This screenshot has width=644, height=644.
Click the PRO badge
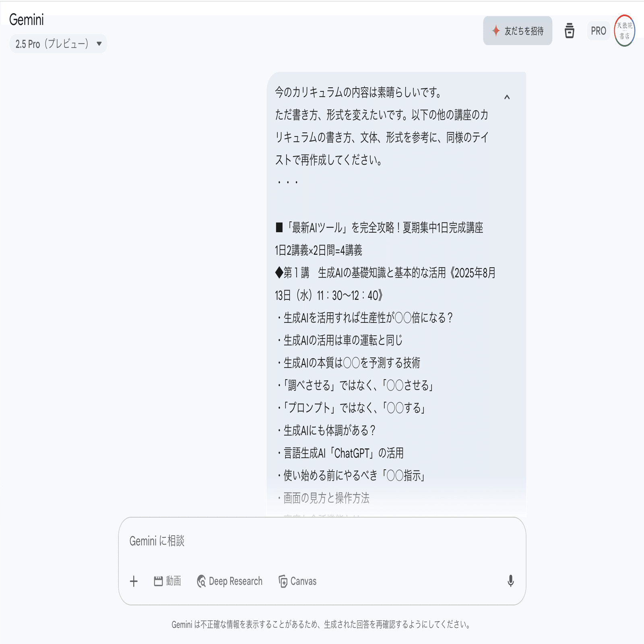(x=599, y=31)
